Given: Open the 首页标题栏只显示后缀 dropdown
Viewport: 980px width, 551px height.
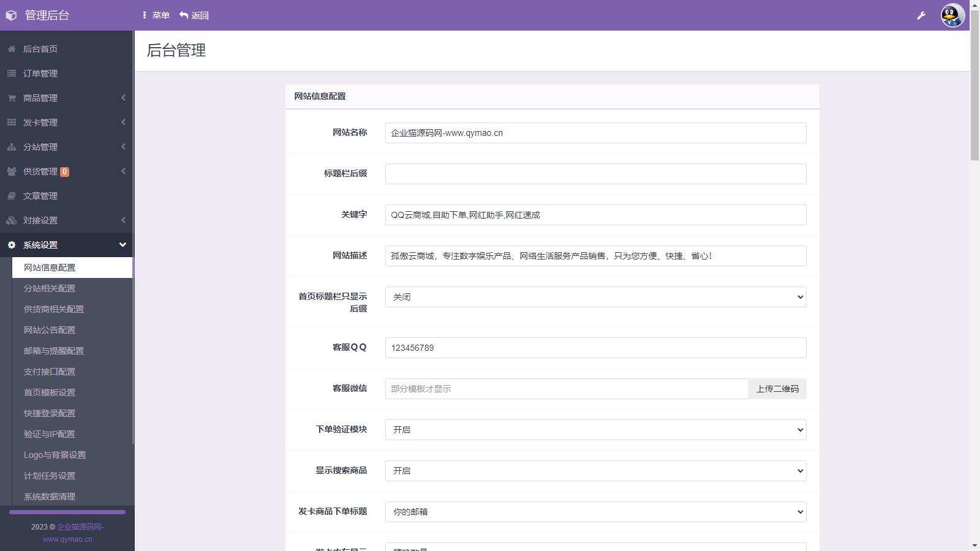Looking at the screenshot, I should 595,297.
